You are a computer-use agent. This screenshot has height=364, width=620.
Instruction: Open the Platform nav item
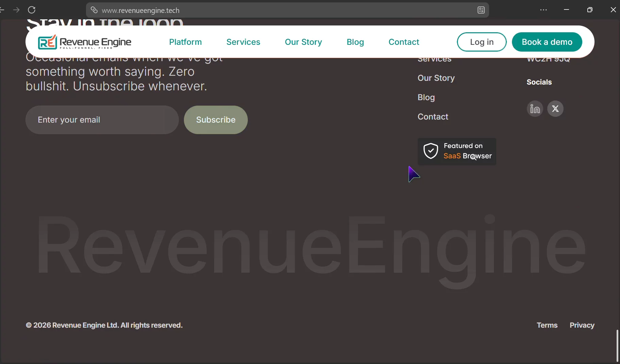(185, 42)
